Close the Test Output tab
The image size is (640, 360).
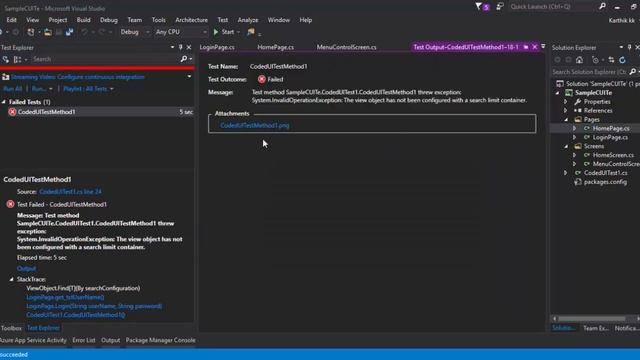(x=535, y=47)
